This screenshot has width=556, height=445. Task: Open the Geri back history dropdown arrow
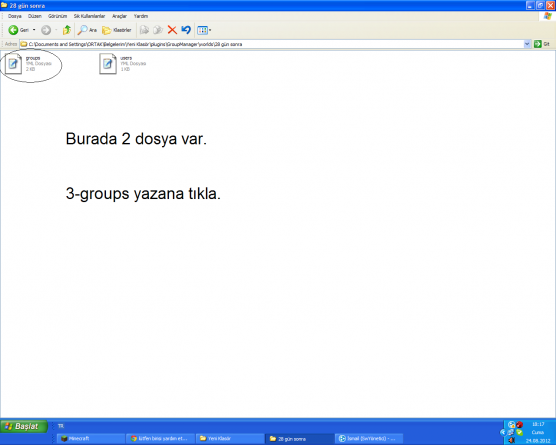pyautogui.click(x=34, y=30)
